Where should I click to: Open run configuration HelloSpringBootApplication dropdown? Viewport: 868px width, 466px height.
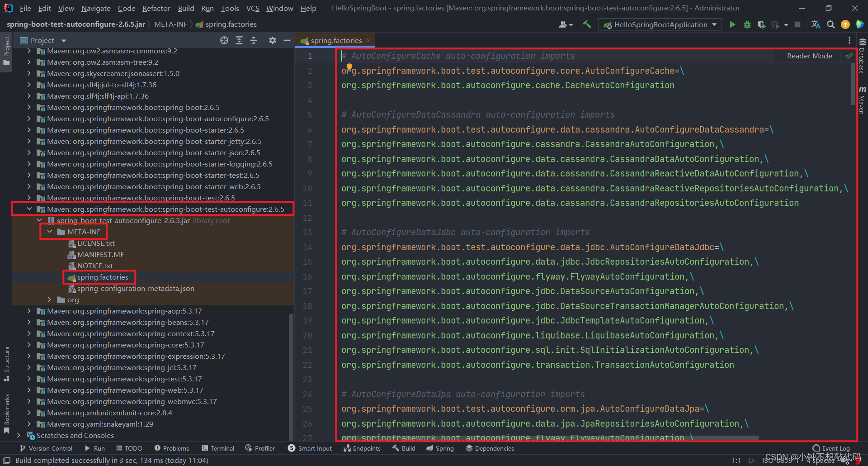[660, 24]
